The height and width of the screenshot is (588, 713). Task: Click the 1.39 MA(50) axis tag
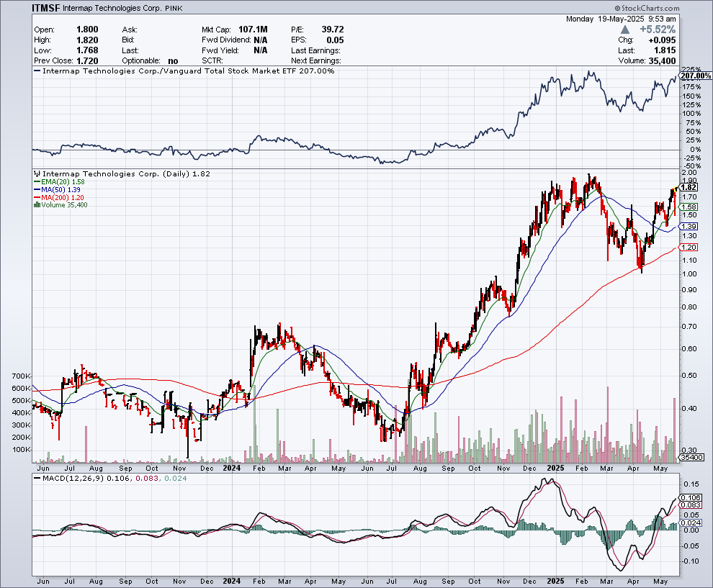(689, 226)
